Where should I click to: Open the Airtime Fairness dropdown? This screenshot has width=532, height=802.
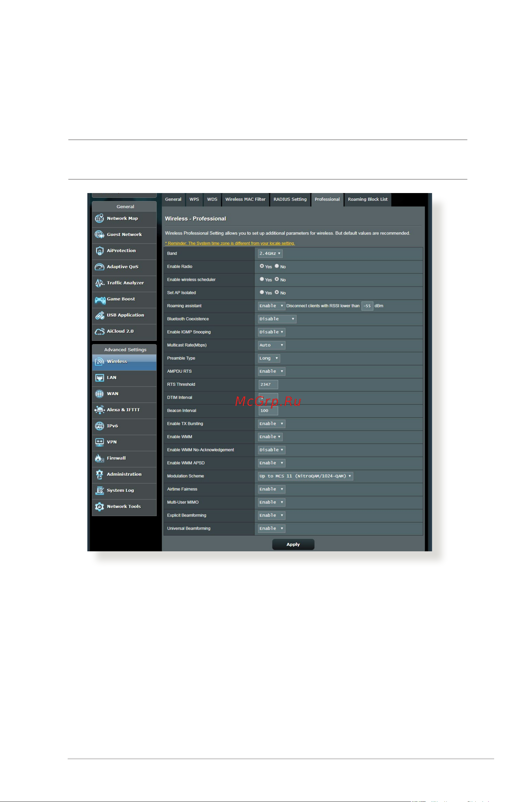tap(271, 489)
